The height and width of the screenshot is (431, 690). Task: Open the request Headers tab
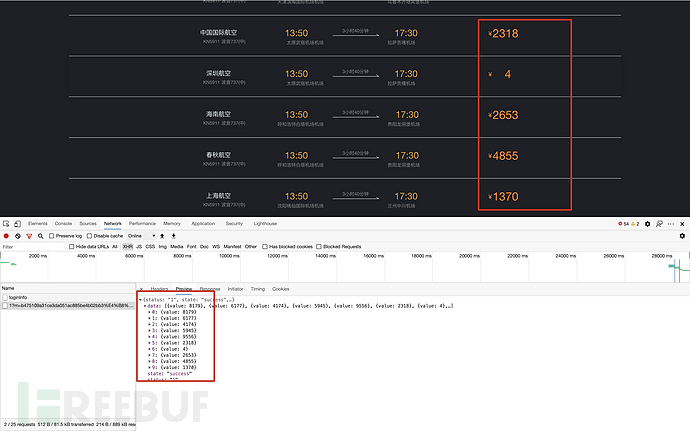pyautogui.click(x=159, y=289)
